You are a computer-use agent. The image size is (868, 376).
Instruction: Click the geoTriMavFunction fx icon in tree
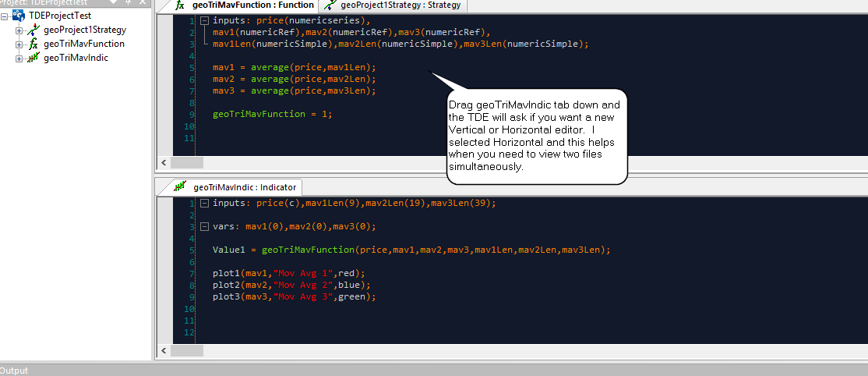click(x=33, y=44)
